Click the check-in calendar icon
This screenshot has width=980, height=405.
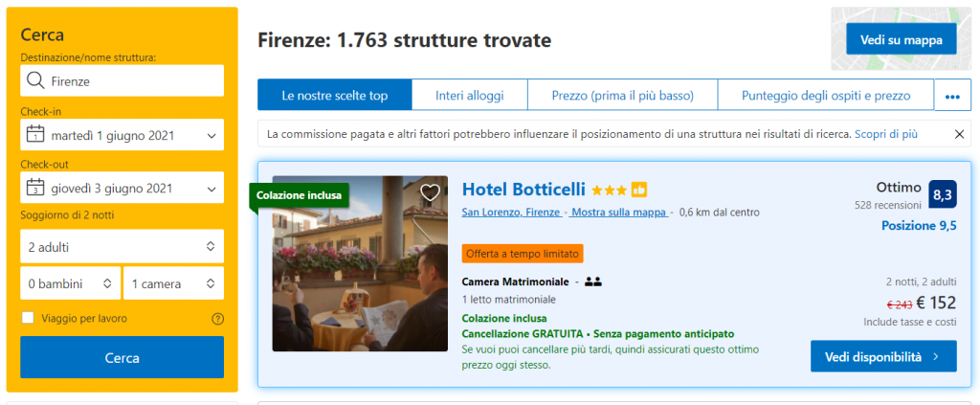[35, 135]
